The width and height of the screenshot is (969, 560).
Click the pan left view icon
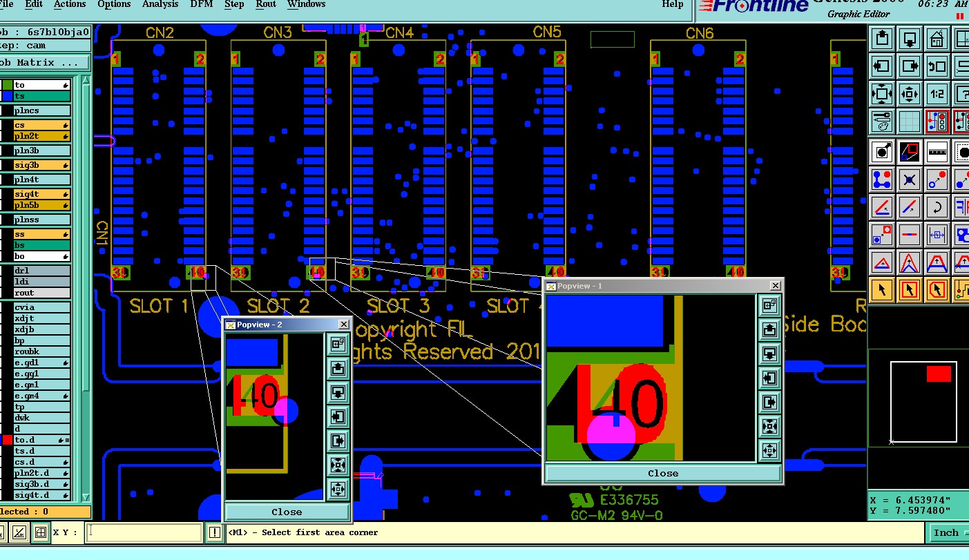pyautogui.click(x=882, y=66)
